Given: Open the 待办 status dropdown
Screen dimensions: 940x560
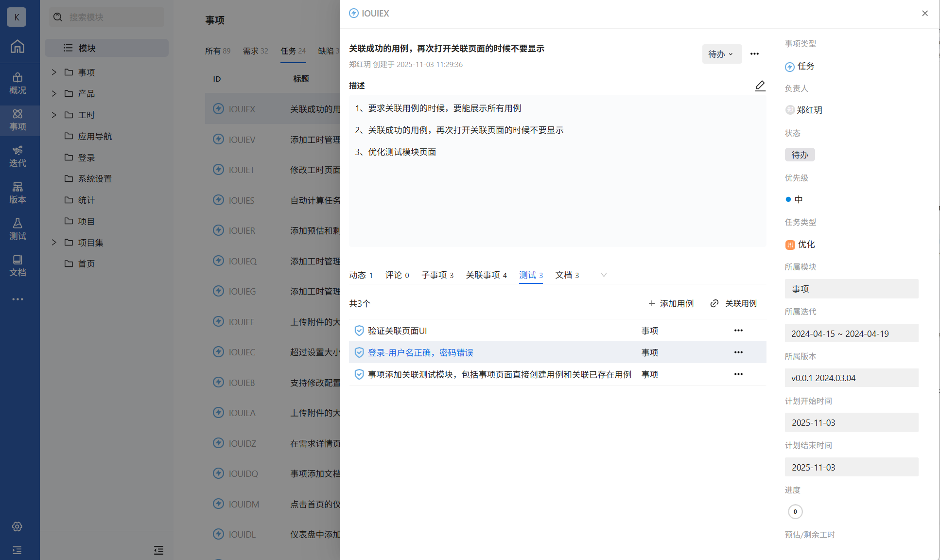Looking at the screenshot, I should pyautogui.click(x=721, y=54).
